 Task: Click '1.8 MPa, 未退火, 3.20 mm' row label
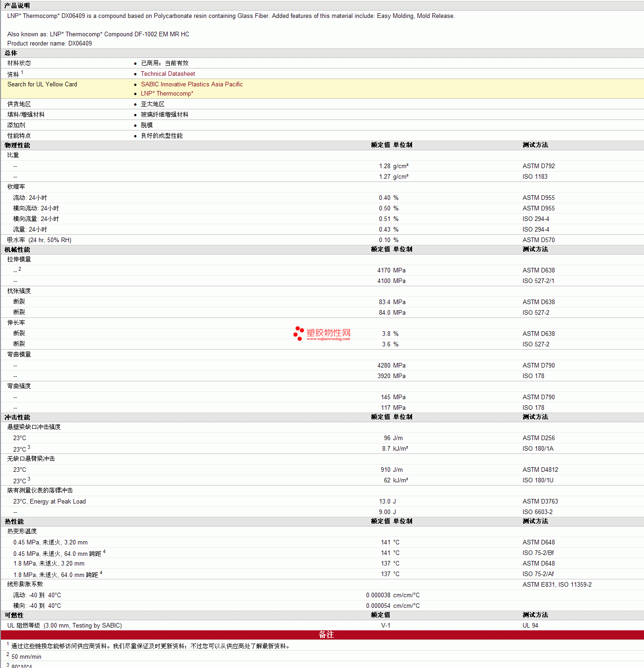(49, 563)
